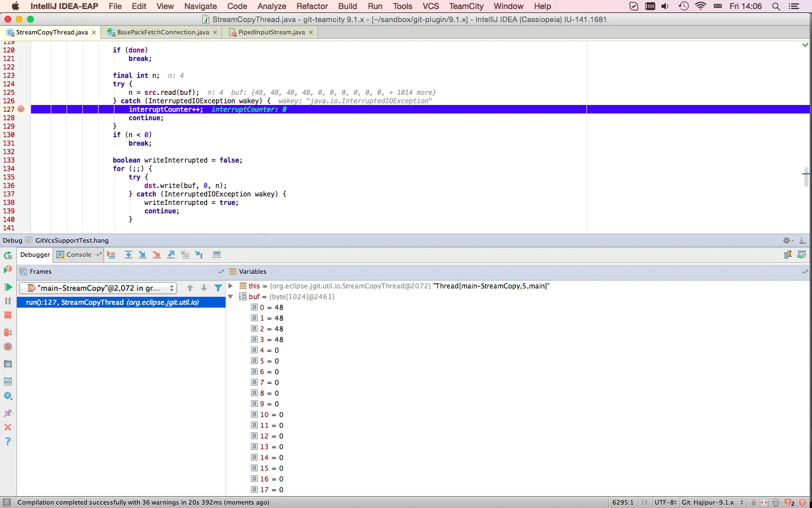Toggle breakpoint on line 127
Image resolution: width=812 pixels, height=508 pixels.
(21, 110)
